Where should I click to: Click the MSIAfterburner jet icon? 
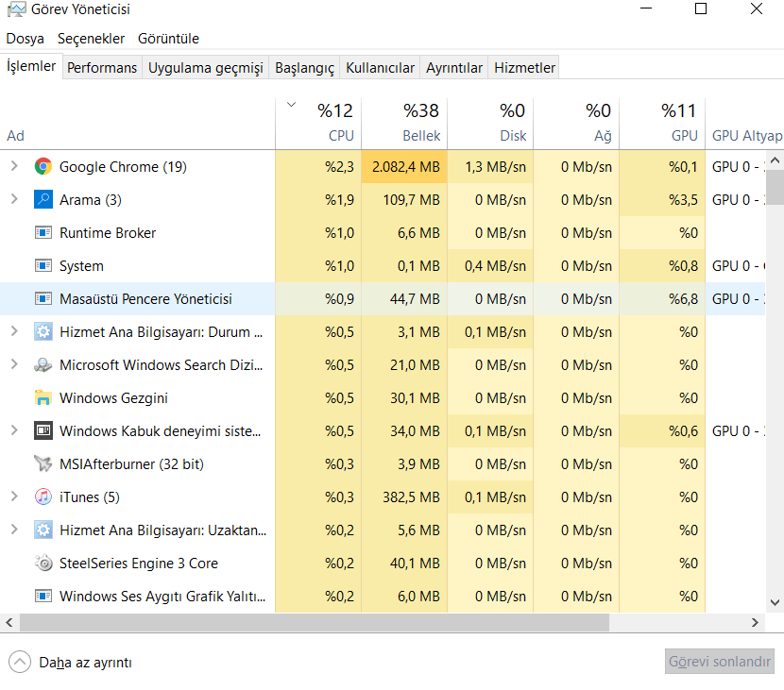click(43, 464)
